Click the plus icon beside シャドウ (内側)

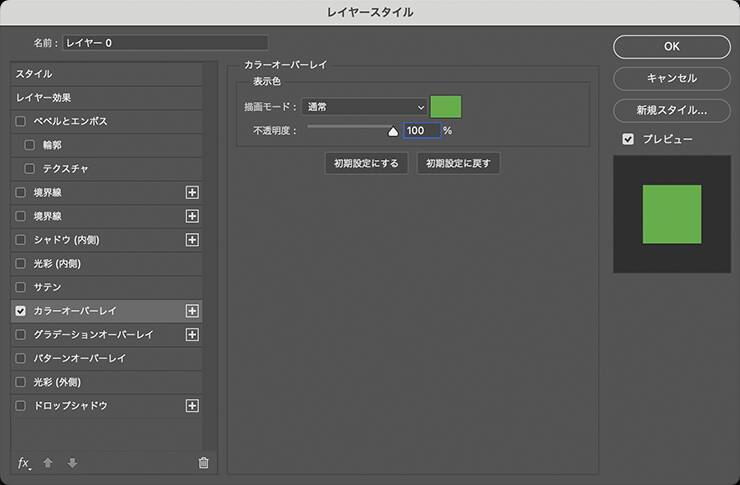[x=192, y=239]
